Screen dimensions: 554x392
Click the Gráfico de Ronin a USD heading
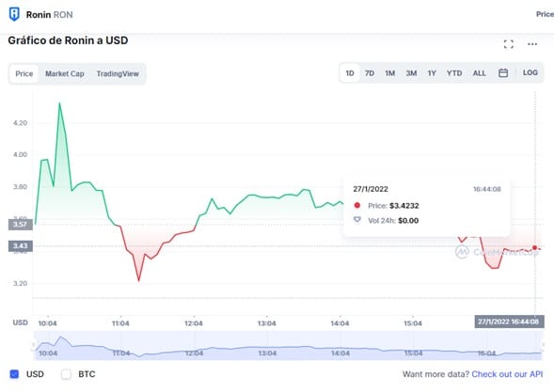68,40
